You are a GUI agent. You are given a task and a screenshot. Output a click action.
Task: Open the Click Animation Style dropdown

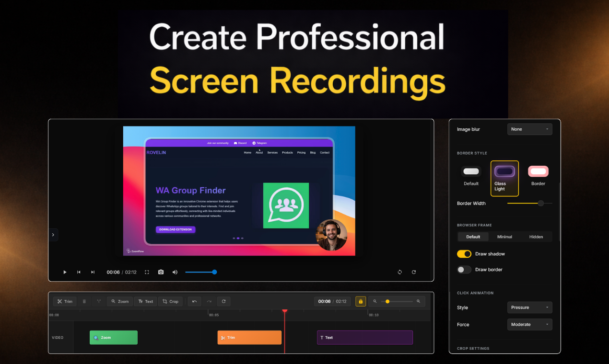click(x=529, y=307)
